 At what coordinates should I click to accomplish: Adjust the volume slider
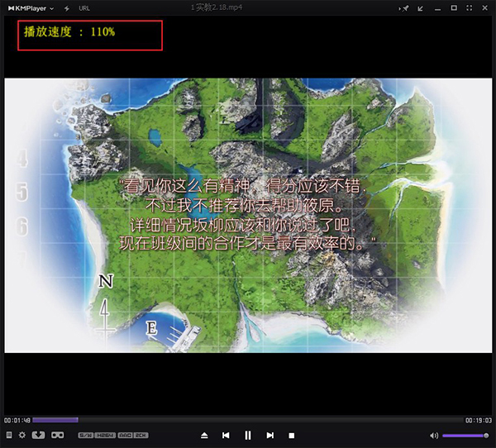(x=465, y=435)
